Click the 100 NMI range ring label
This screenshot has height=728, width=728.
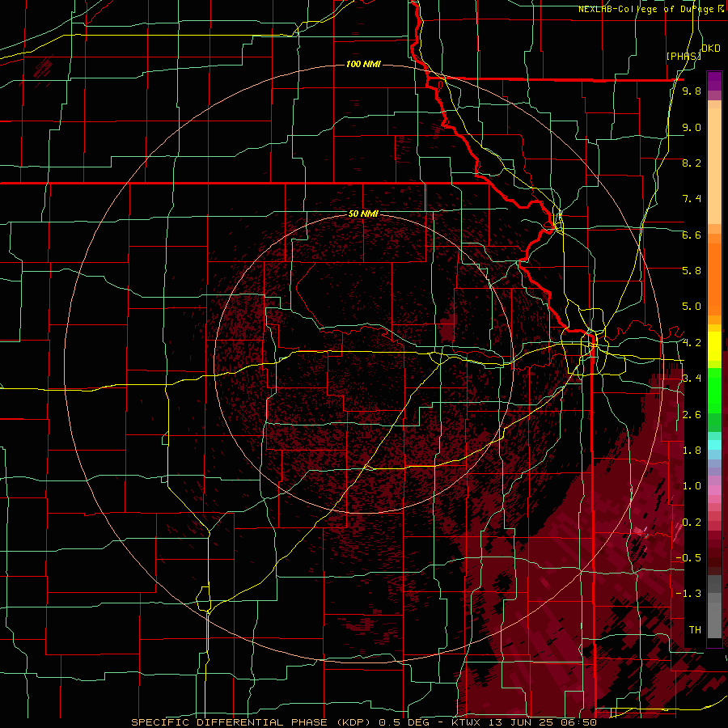pos(363,64)
